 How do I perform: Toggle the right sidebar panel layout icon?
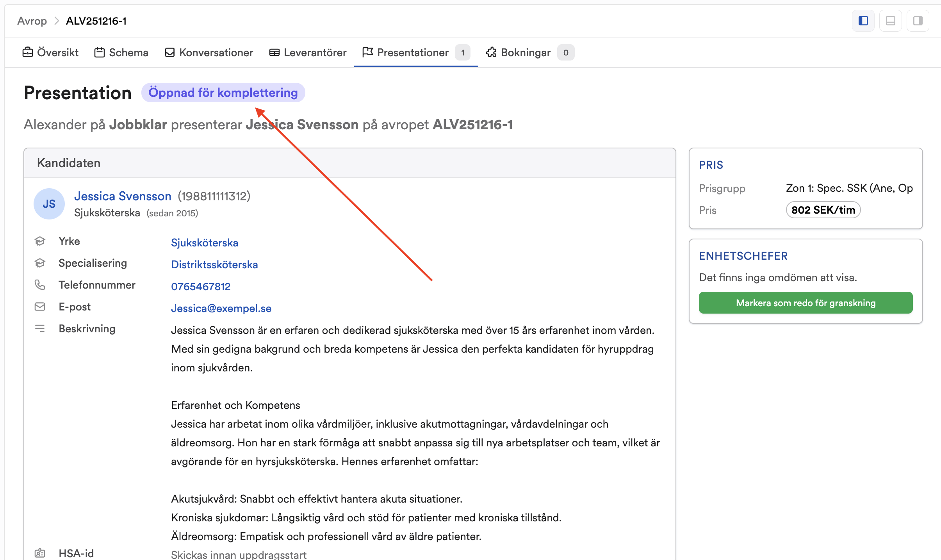pyautogui.click(x=918, y=21)
